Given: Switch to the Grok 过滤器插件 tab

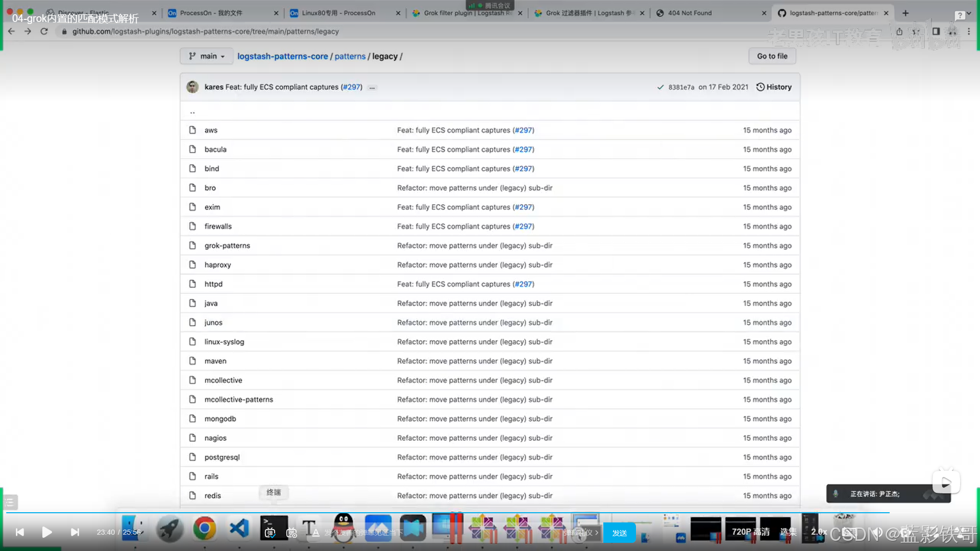Looking at the screenshot, I should 589,13.
